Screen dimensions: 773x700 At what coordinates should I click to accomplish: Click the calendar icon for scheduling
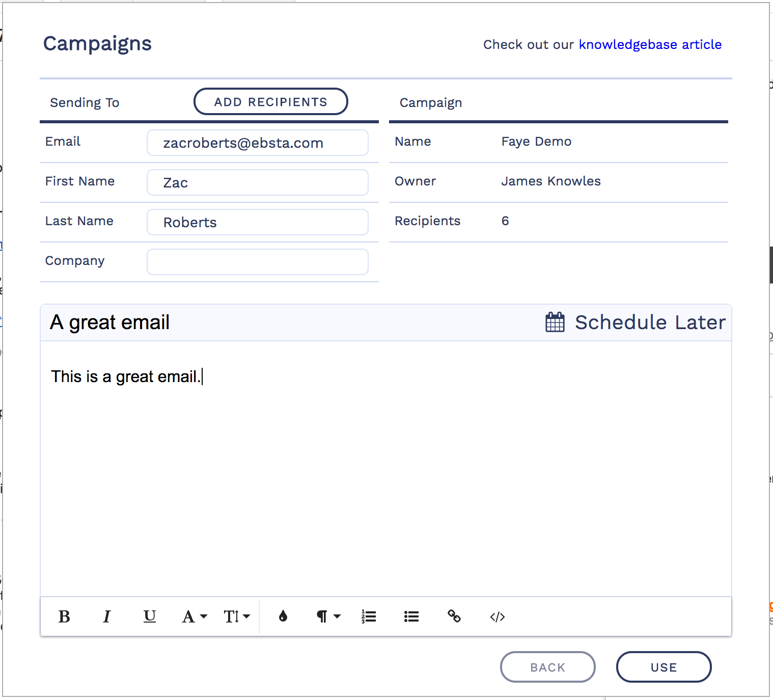[555, 322]
